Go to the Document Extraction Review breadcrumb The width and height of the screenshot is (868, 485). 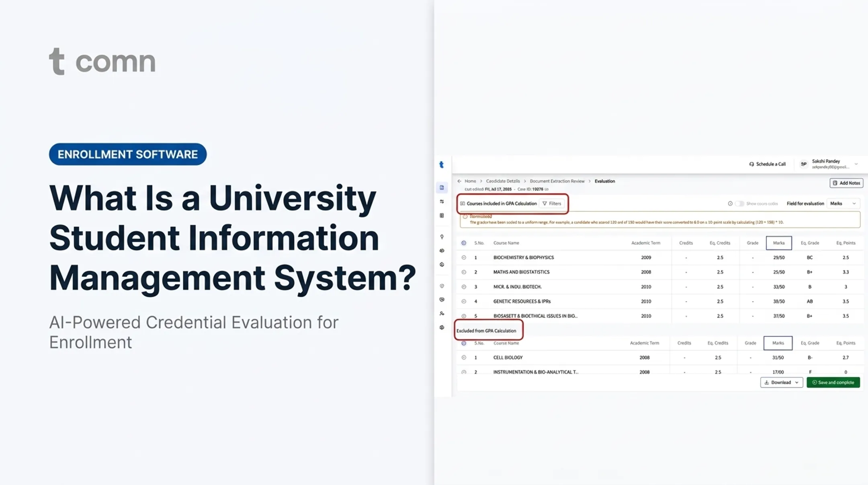(557, 181)
